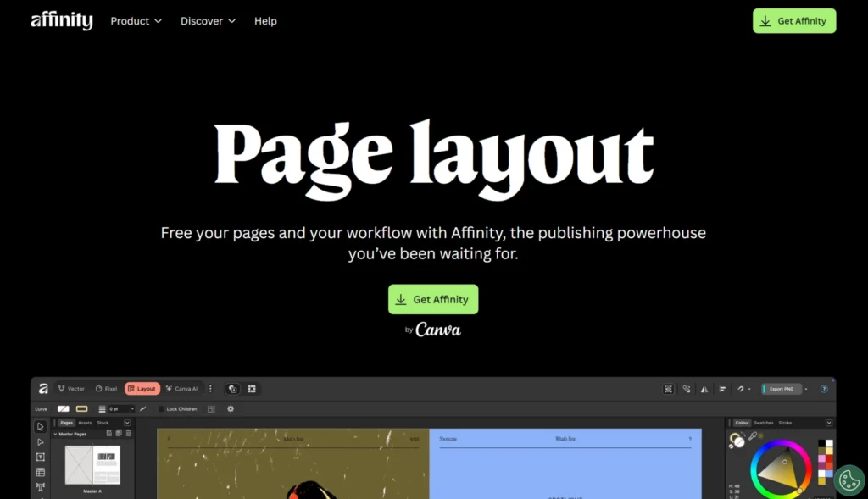868x499 pixels.
Task: Click the light blue recent colour swatch
Action: click(829, 474)
